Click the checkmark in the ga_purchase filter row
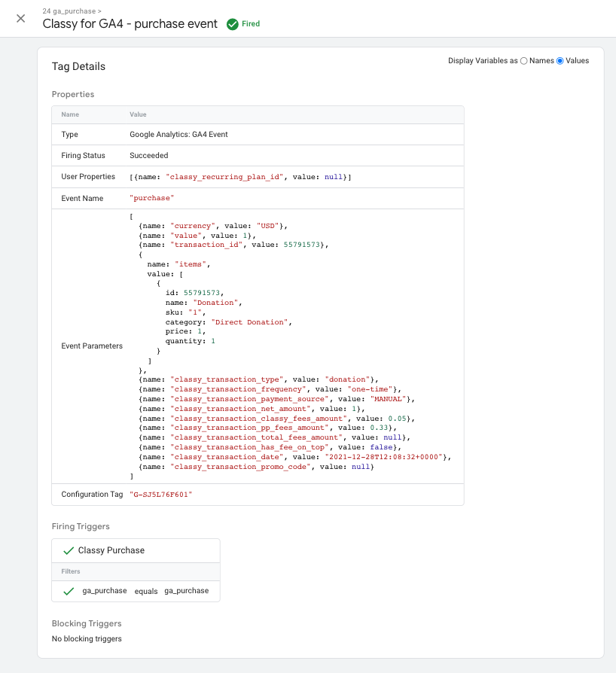The height and width of the screenshot is (673, 616). [69, 592]
